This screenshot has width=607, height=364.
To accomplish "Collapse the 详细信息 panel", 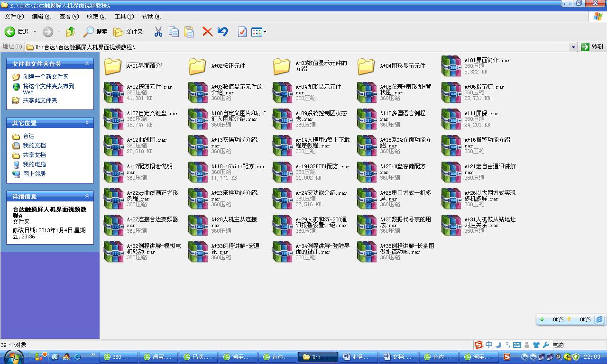I will 87,196.
